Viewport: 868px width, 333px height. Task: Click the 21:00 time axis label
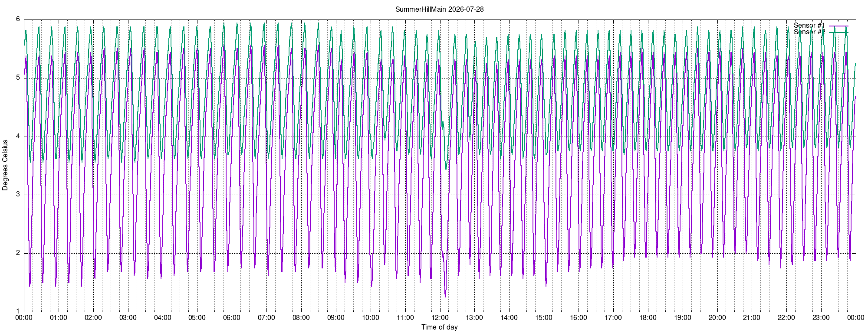pos(751,318)
